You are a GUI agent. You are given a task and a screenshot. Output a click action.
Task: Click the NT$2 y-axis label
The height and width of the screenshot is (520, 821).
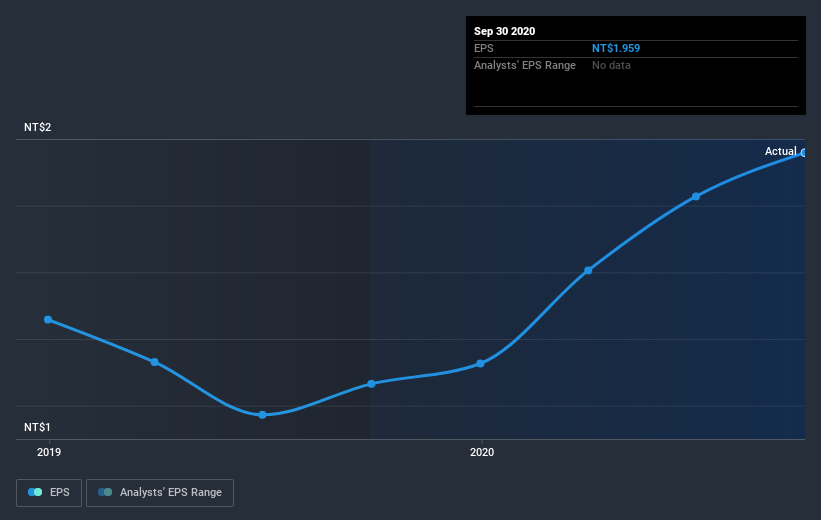tap(38, 127)
